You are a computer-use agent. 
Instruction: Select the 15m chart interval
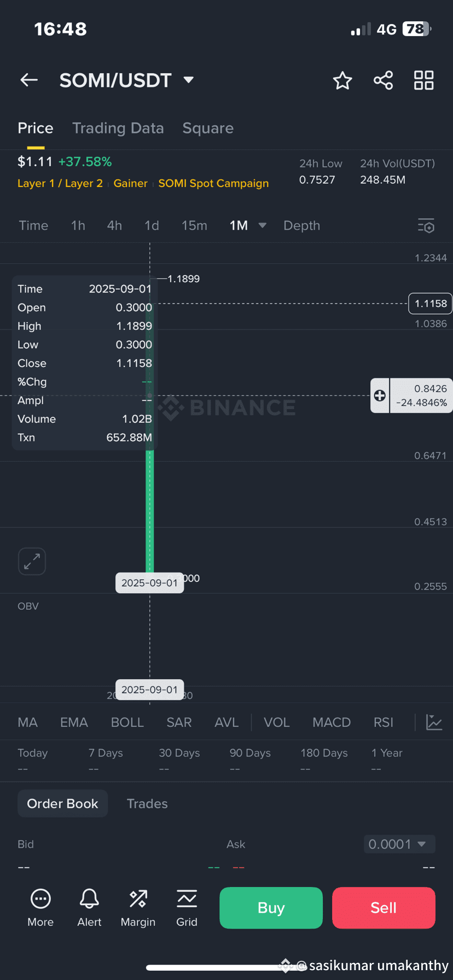pyautogui.click(x=194, y=225)
